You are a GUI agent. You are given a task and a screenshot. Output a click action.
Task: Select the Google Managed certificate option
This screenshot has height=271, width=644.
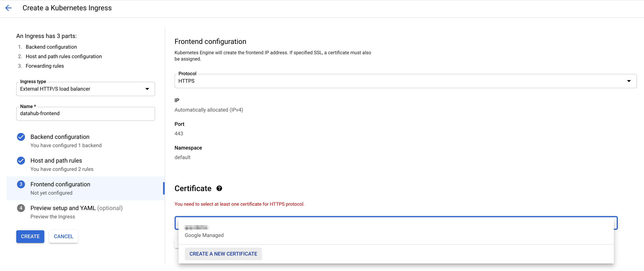tap(204, 231)
